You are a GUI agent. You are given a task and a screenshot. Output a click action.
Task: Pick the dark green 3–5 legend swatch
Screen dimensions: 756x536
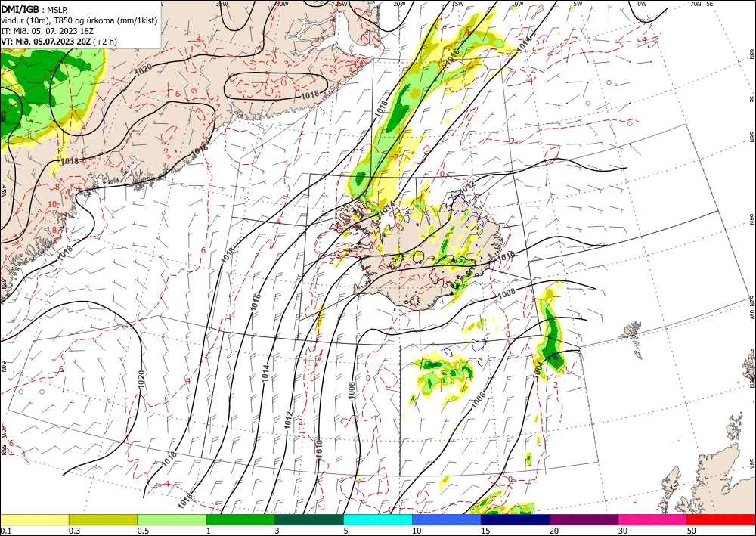(309, 519)
